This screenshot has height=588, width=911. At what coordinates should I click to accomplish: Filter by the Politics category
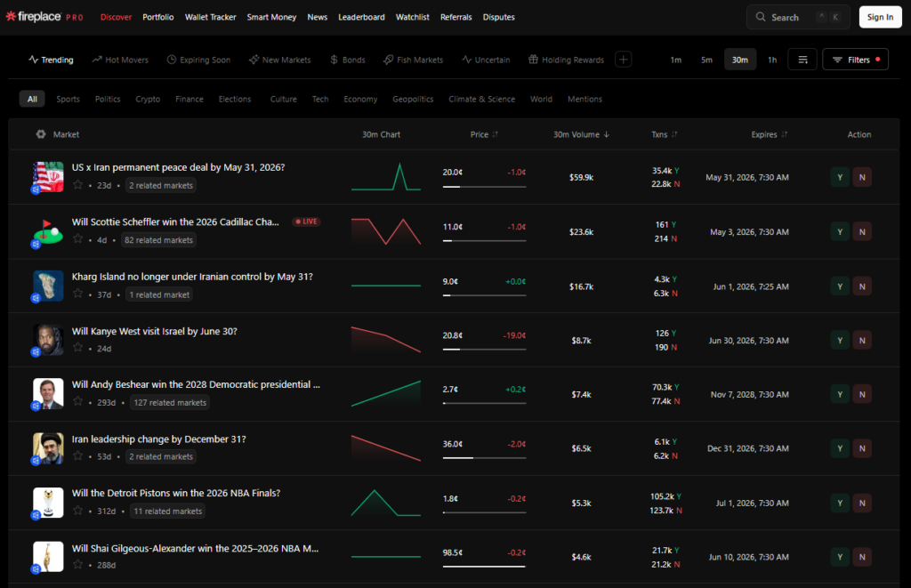(108, 99)
